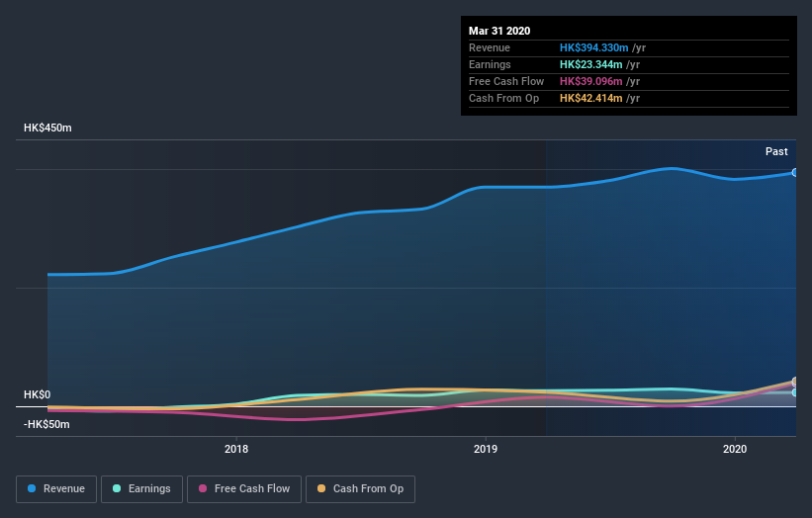The width and height of the screenshot is (812, 518).
Task: Click the HK$394.330m revenue value
Action: coord(594,47)
